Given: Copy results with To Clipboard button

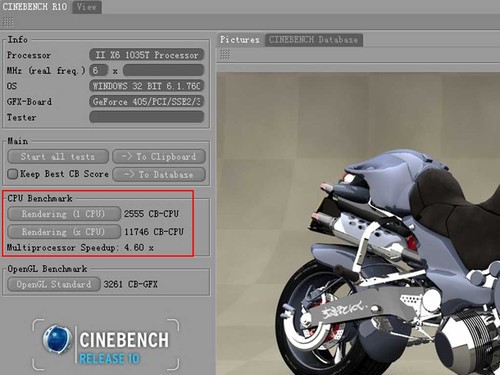Looking at the screenshot, I should coord(159,157).
